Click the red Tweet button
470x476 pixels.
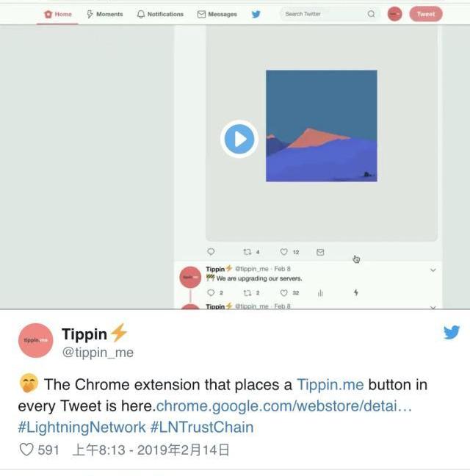tap(426, 14)
